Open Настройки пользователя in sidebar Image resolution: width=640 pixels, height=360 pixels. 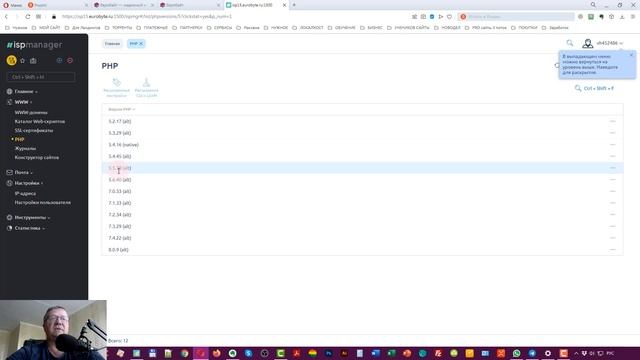(x=42, y=202)
